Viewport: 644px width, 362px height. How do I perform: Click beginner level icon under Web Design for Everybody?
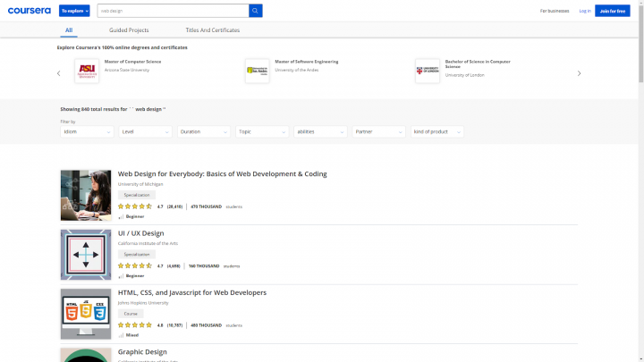pos(121,216)
